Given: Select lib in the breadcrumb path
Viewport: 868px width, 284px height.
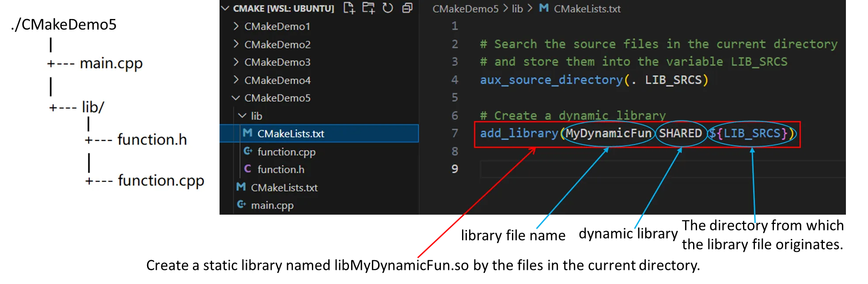Looking at the screenshot, I should 517,9.
